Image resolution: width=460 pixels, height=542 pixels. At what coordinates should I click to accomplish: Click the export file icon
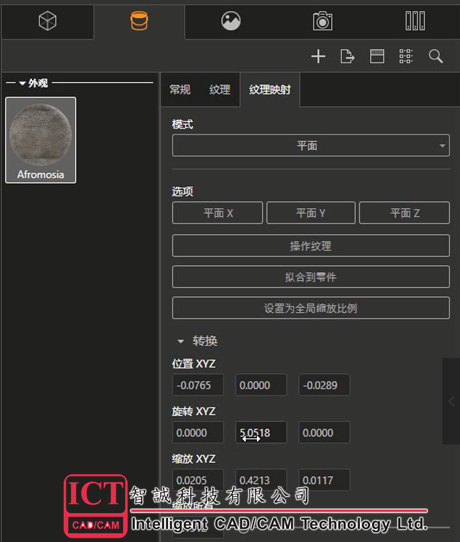[x=347, y=56]
